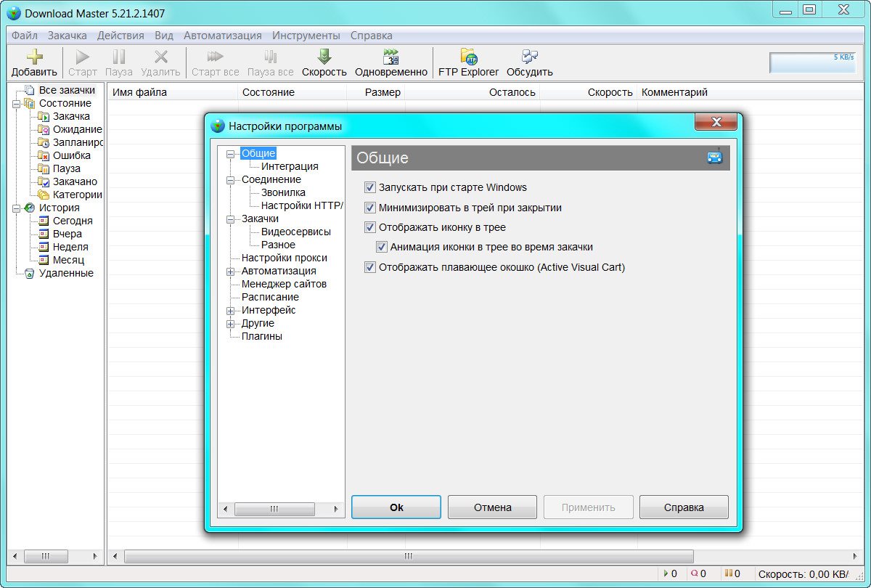Select Вчера under История

pos(68,234)
